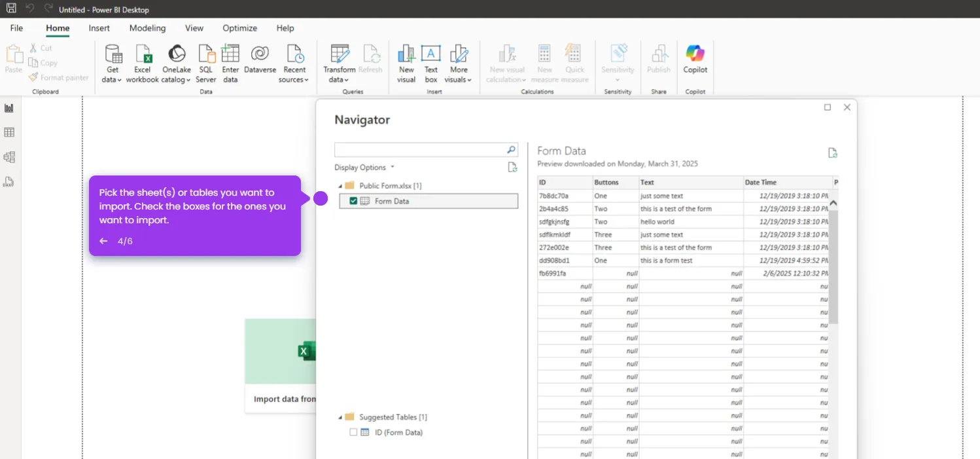Click the Enter data table icon
Image resolution: width=980 pixels, height=459 pixels.
(x=230, y=54)
